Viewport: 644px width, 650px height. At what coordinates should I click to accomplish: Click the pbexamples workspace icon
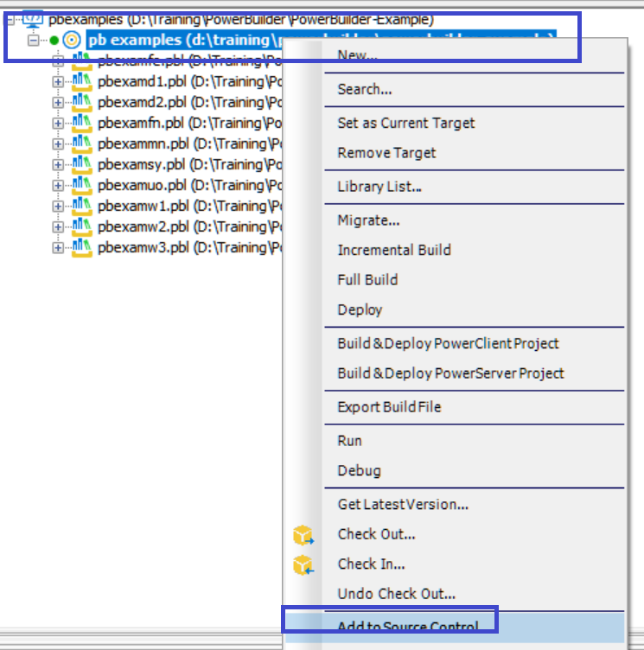(33, 20)
